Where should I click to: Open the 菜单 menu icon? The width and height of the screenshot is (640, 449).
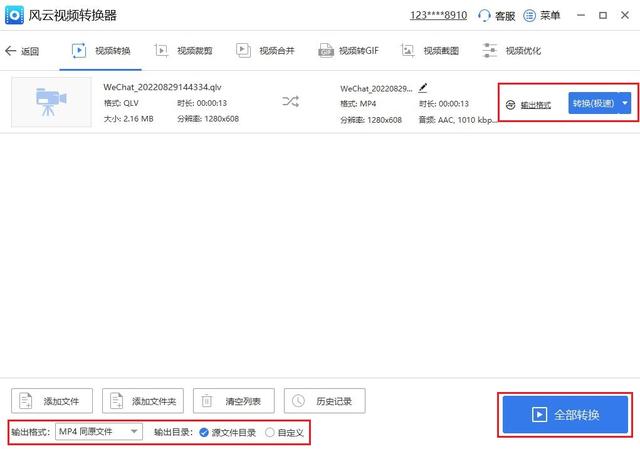pos(529,16)
